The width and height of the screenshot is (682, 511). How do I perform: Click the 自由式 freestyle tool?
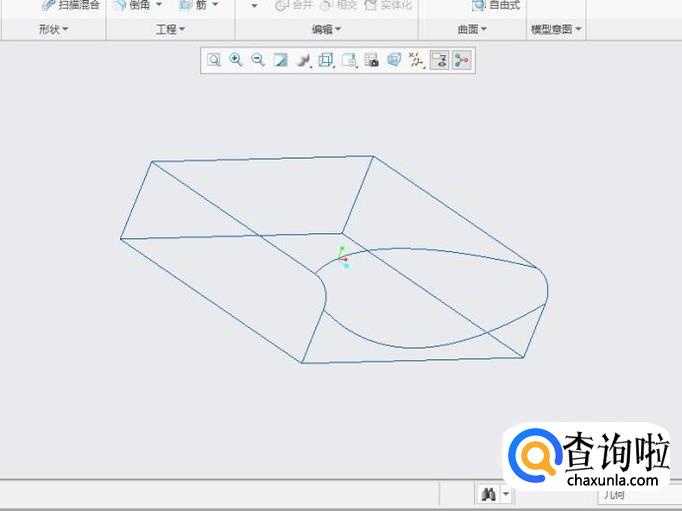pyautogui.click(x=497, y=5)
